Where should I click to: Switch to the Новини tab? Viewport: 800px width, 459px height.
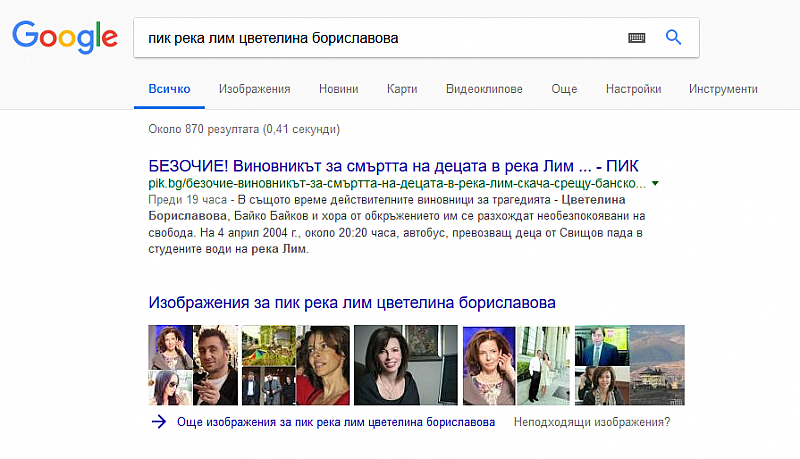338,89
